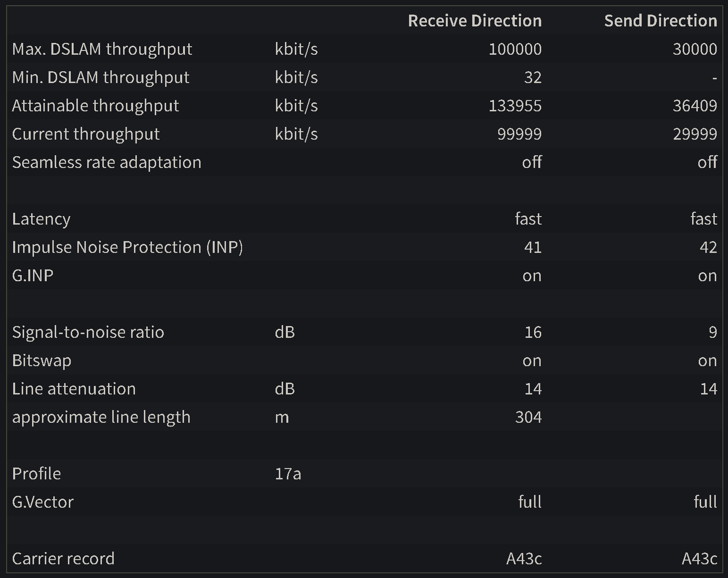Click attainable receive value 133955

[515, 106]
